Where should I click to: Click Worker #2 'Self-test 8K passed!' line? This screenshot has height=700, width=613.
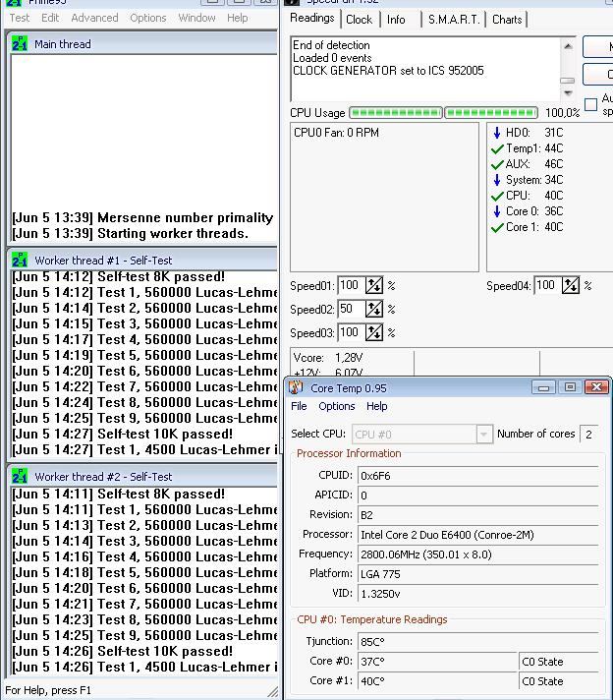(118, 494)
